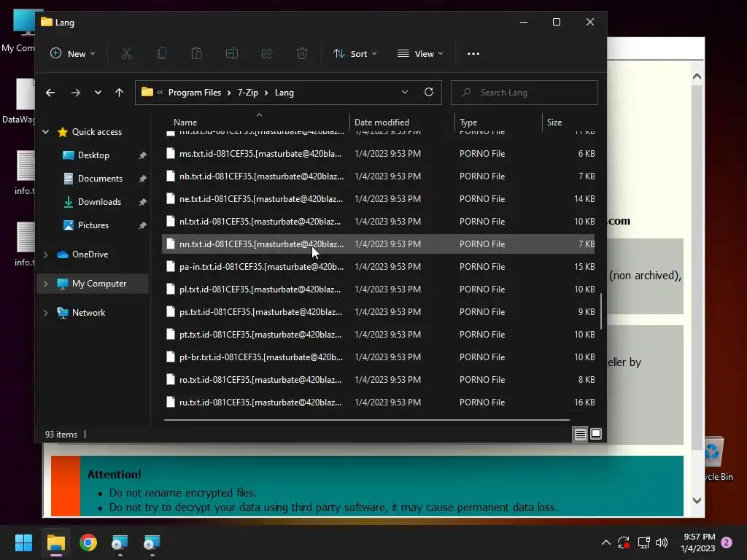Unpin Desktop using its pin icon
This screenshot has width=747, height=560.
(x=142, y=155)
